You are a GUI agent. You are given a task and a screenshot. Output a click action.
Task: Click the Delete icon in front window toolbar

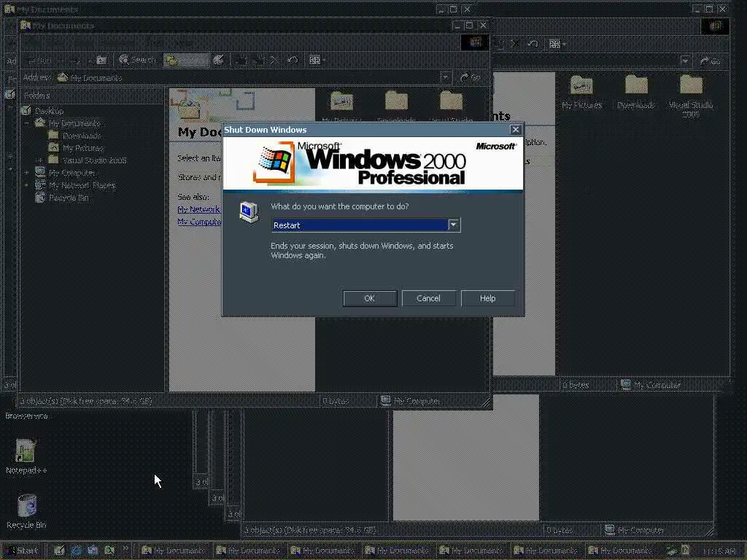275,60
